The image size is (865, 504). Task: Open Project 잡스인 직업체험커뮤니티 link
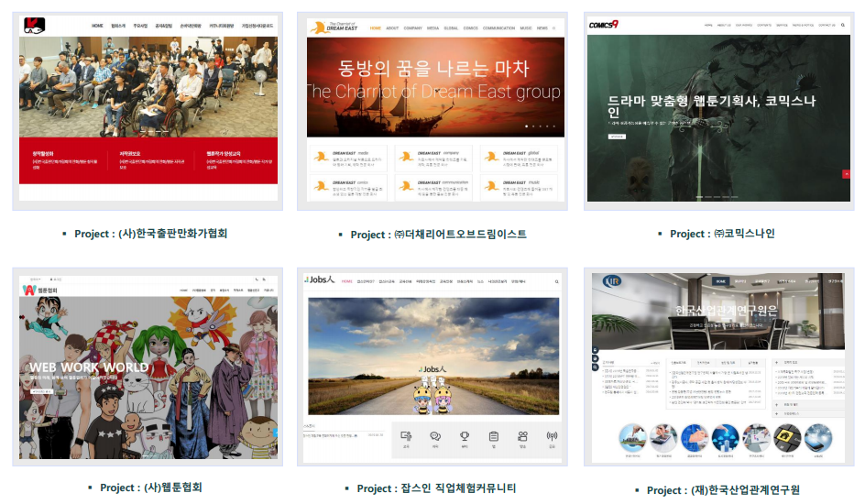tap(436, 488)
